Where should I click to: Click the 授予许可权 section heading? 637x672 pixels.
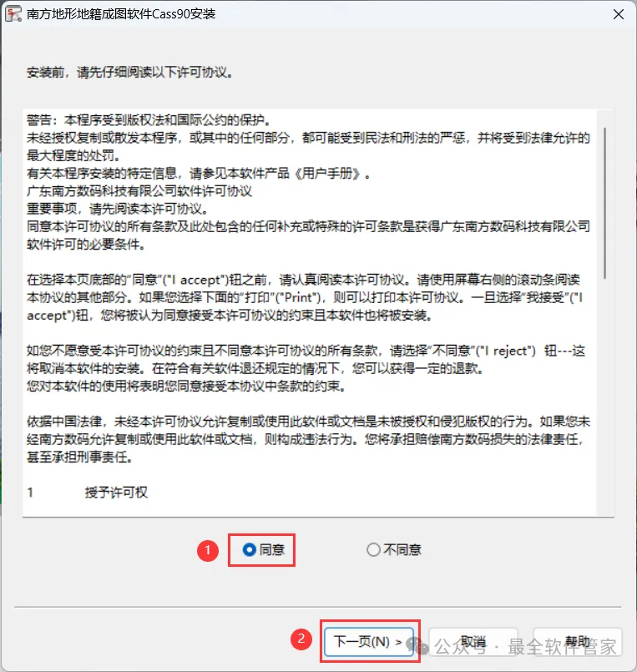pyautogui.click(x=116, y=493)
